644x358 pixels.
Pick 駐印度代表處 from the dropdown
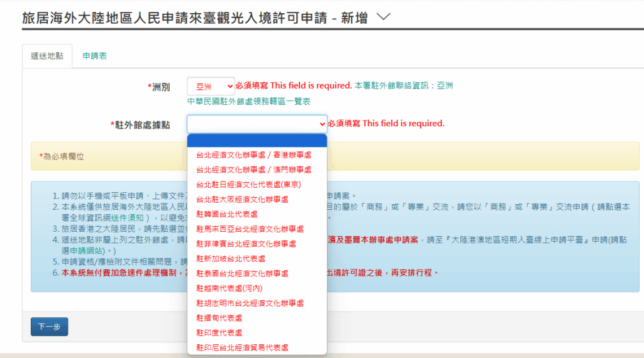pos(219,333)
